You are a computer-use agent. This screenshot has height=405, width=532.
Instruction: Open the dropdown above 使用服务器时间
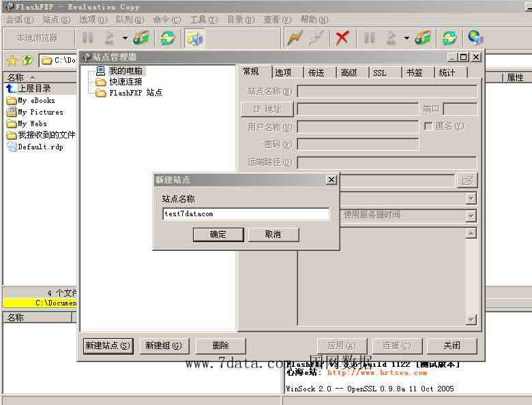pyautogui.click(x=471, y=198)
